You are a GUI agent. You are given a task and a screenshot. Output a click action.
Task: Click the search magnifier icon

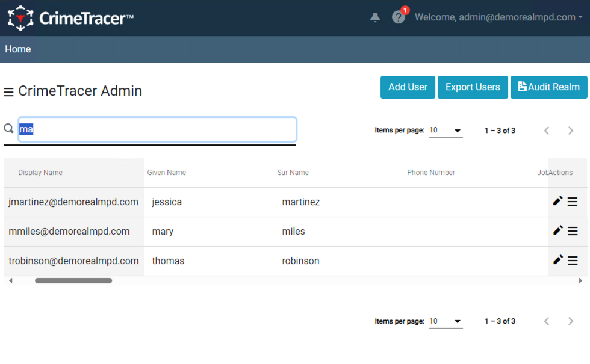[8, 129]
